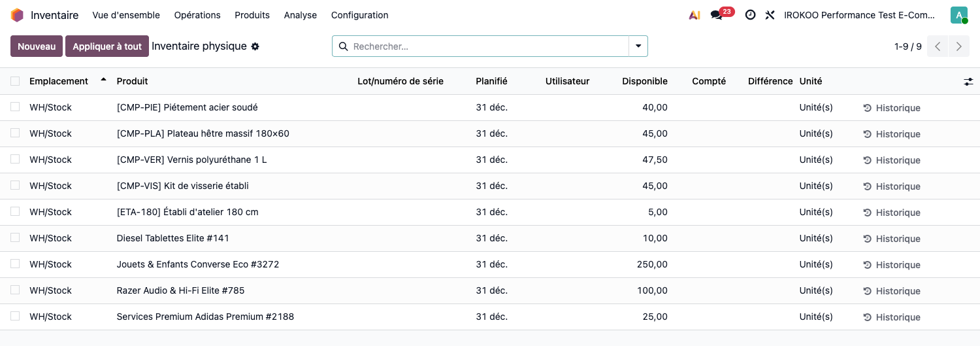Image resolution: width=980 pixels, height=346 pixels.
Task: Open the AI assistant icon
Action: (x=694, y=15)
